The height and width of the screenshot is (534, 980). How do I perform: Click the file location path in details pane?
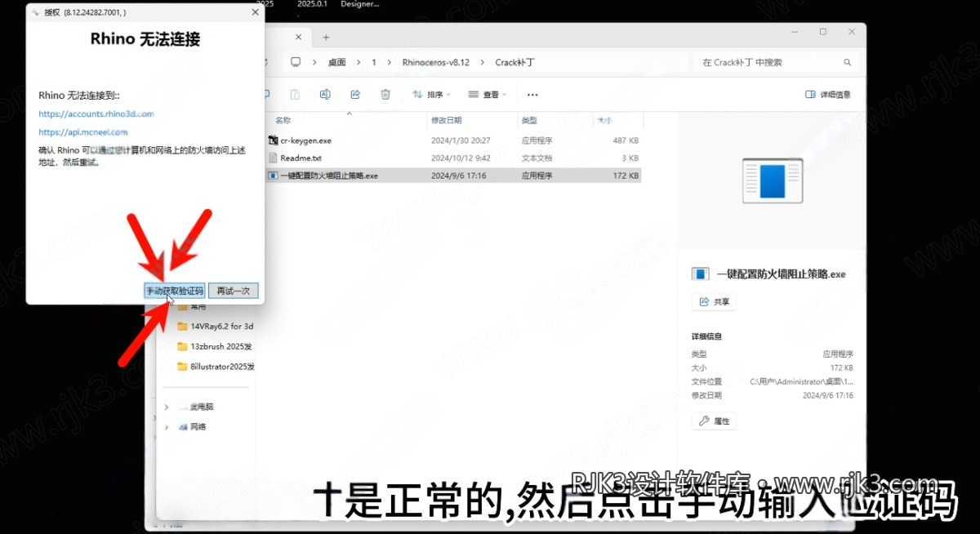801,381
